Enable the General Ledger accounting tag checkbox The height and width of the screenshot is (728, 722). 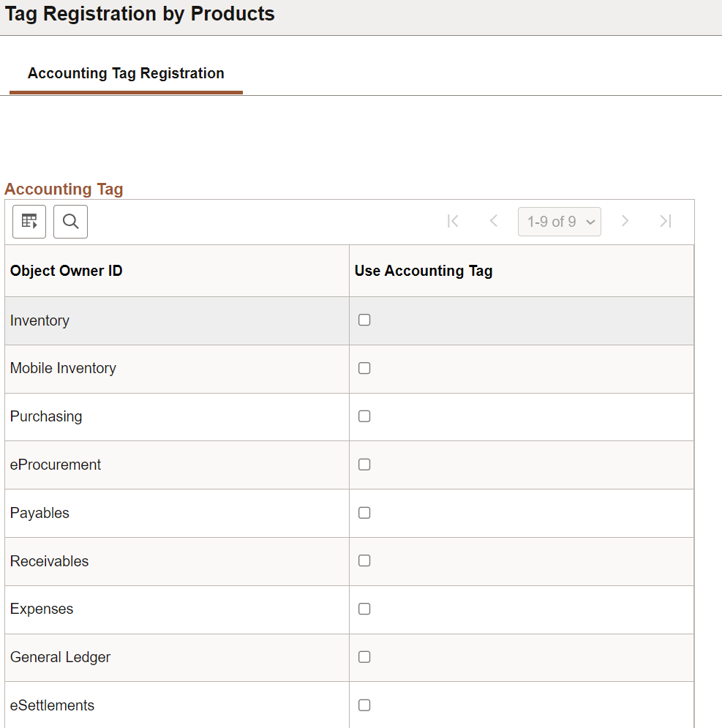click(x=364, y=657)
